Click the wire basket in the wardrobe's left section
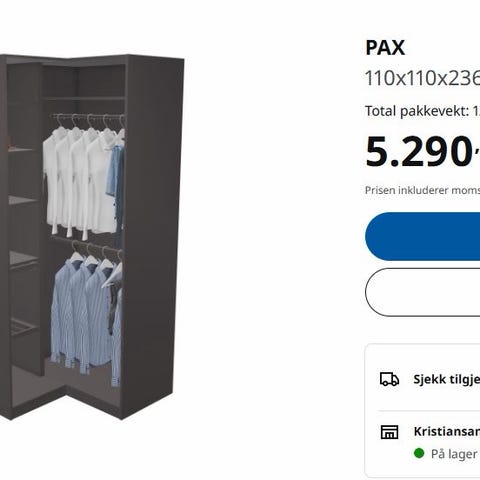The width and height of the screenshot is (480, 480). 23,327
